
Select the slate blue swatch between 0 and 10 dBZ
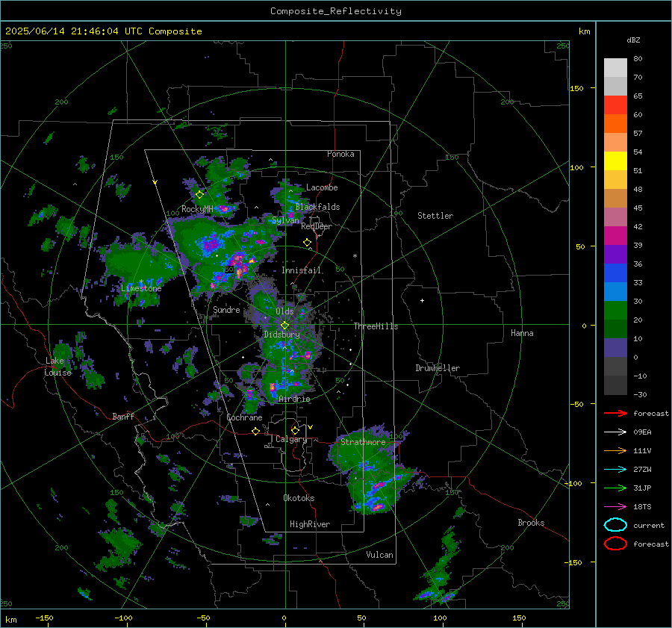point(615,348)
